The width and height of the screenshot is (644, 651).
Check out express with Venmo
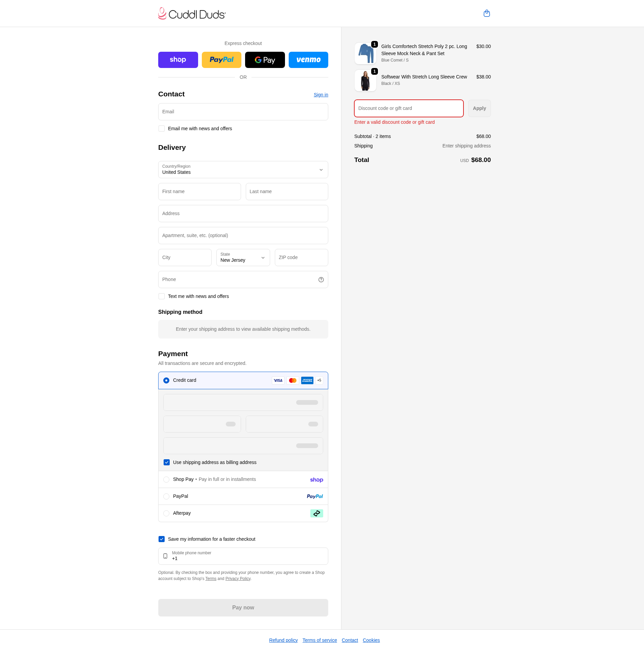point(308,60)
